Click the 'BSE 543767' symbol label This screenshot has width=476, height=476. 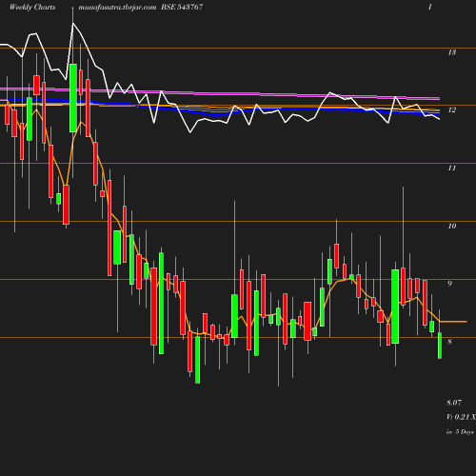pos(182,7)
